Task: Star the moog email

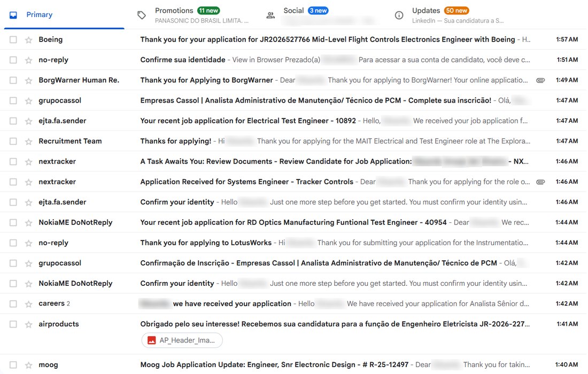Action: [x=28, y=364]
